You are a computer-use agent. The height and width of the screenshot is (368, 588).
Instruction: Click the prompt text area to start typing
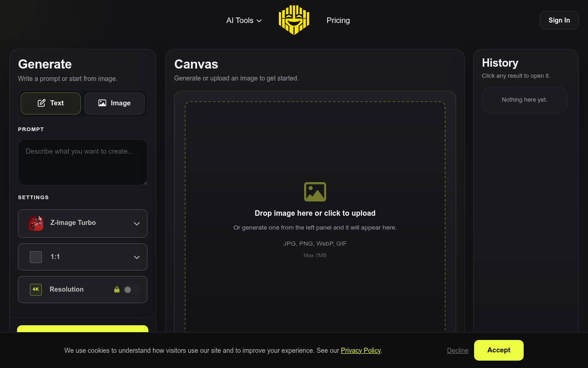pyautogui.click(x=82, y=162)
